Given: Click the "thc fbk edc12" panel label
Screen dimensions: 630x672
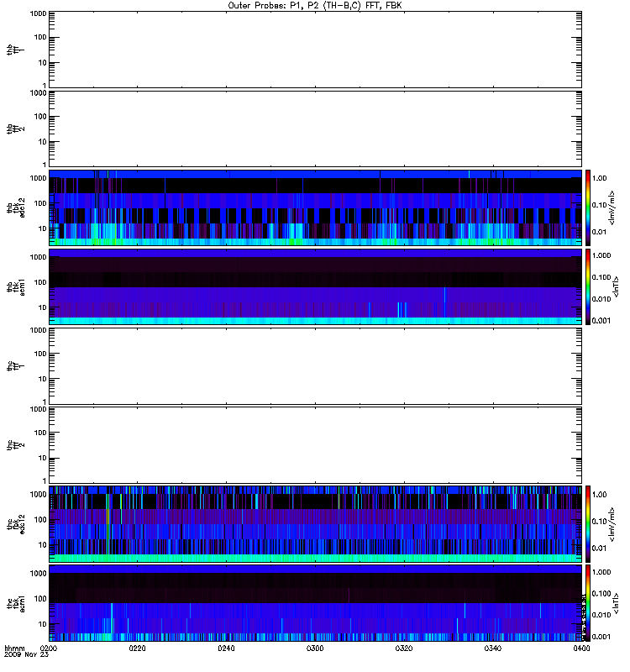Looking at the screenshot, I should point(15,523).
